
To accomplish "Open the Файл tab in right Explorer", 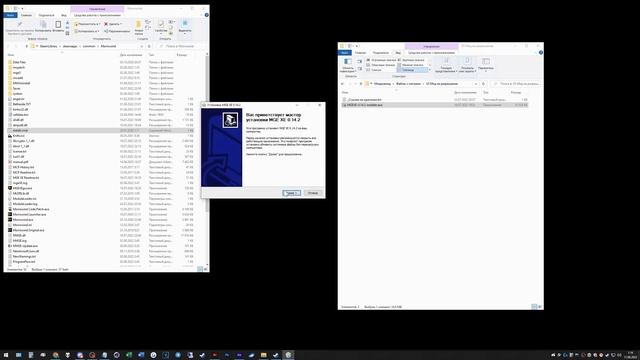I will click(344, 53).
